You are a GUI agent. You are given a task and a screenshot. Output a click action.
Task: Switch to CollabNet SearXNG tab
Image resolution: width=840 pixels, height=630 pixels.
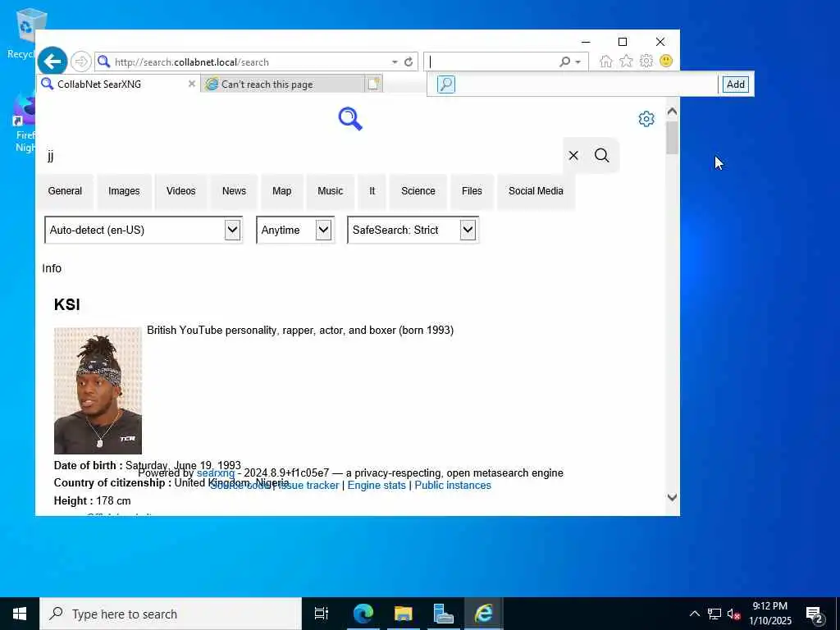tap(118, 84)
